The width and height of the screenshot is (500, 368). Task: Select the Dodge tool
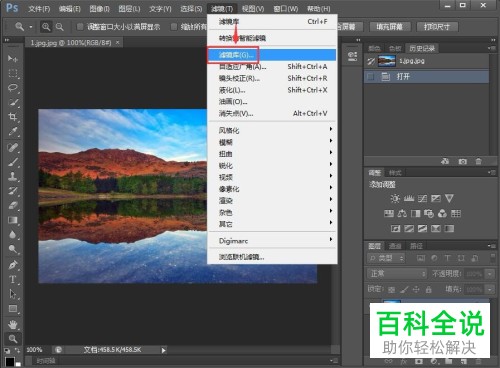pyautogui.click(x=13, y=249)
